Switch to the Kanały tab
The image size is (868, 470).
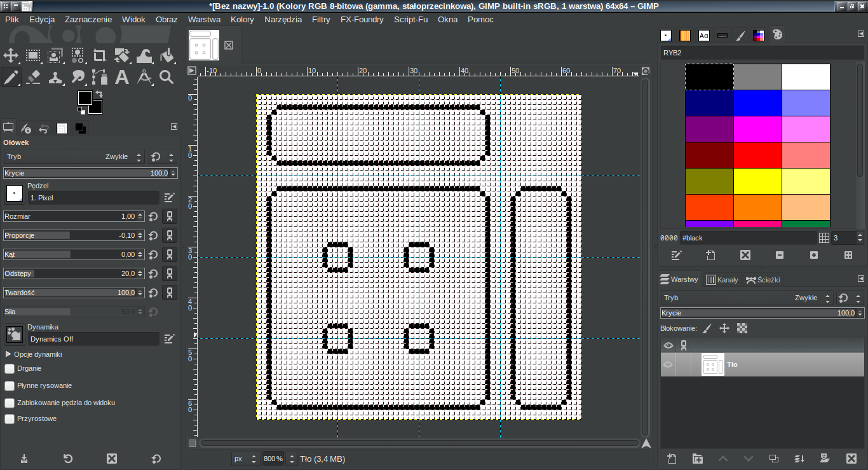click(722, 280)
